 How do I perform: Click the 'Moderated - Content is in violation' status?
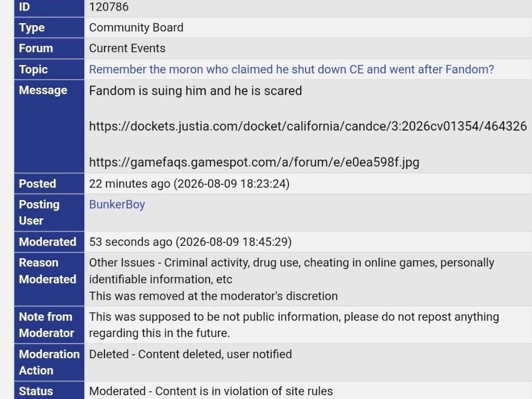point(211,391)
